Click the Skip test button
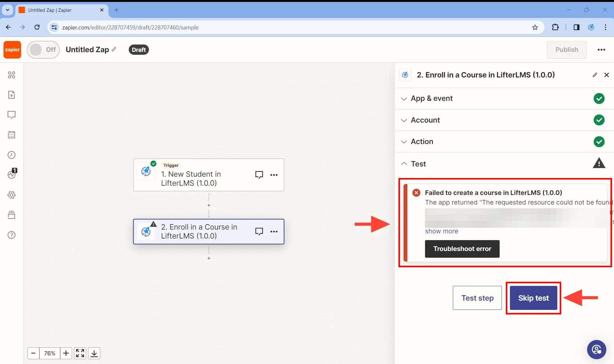This screenshot has width=614, height=364. click(533, 298)
